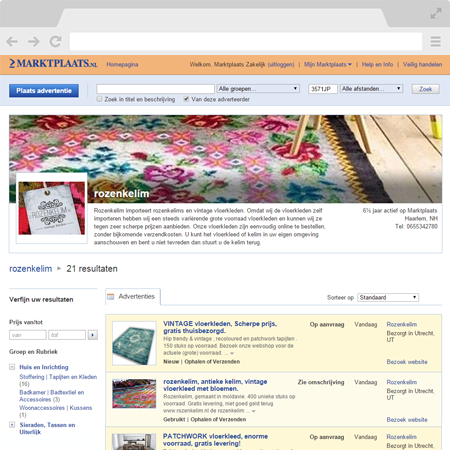This screenshot has width=450, height=450.
Task: Collapse the 'Huis en Inrichting' group
Action: tap(12, 367)
